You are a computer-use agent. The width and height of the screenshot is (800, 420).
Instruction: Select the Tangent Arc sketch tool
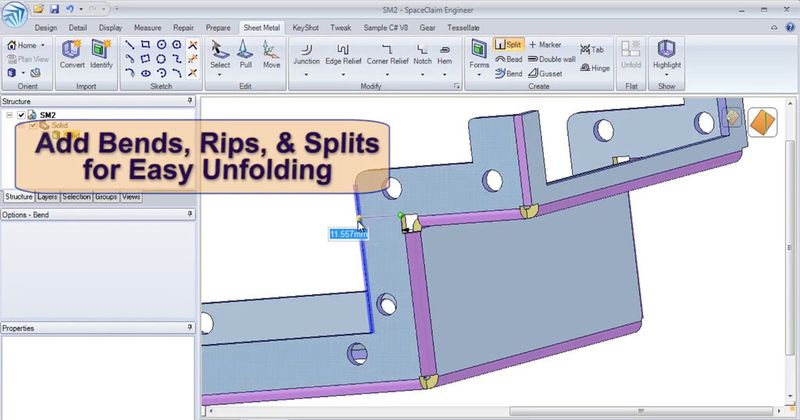(130, 73)
